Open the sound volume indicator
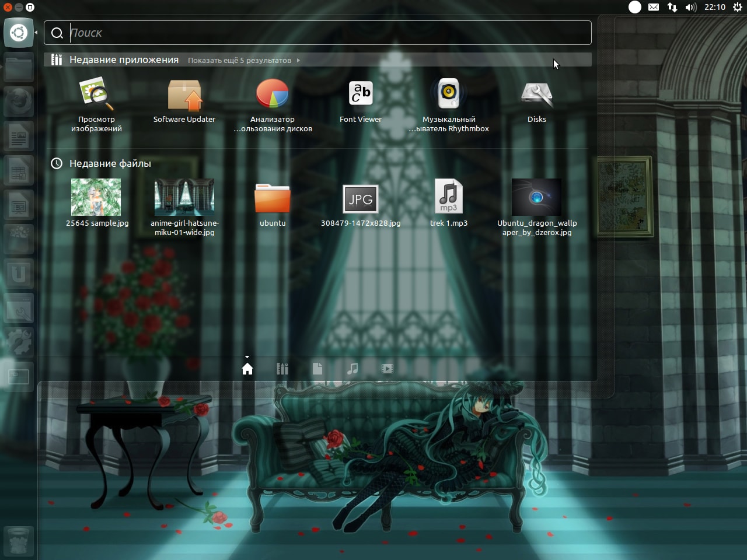The image size is (747, 560). pyautogui.click(x=691, y=7)
